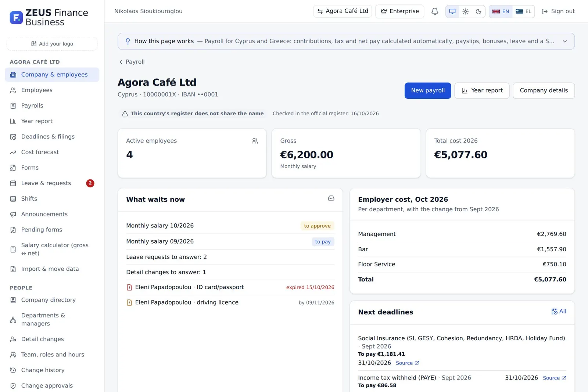
Task: Click the to pay badge
Action: [323, 242]
